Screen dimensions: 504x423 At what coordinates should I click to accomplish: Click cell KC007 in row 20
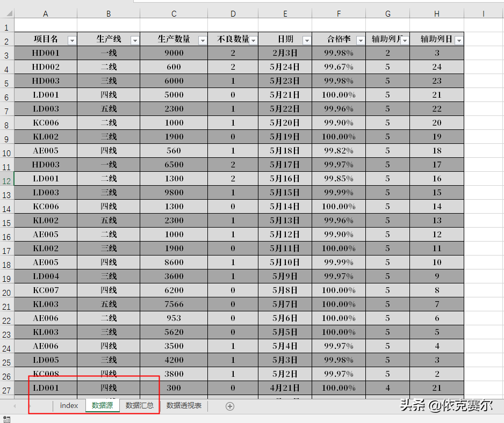pyautogui.click(x=46, y=290)
